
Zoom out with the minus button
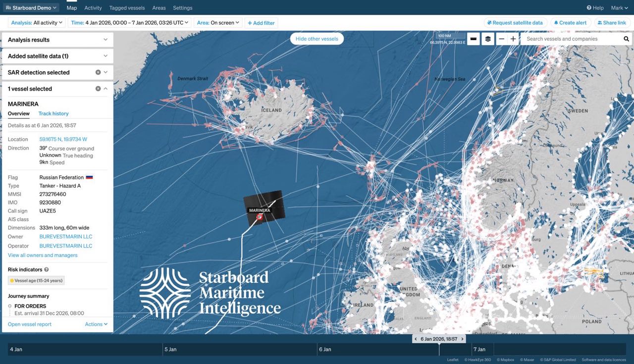(502, 39)
